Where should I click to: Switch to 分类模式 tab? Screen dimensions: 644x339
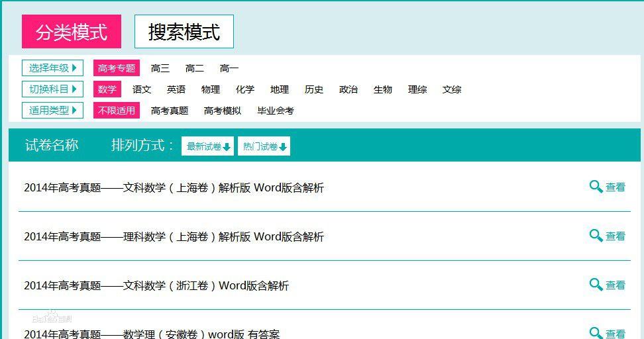click(72, 32)
